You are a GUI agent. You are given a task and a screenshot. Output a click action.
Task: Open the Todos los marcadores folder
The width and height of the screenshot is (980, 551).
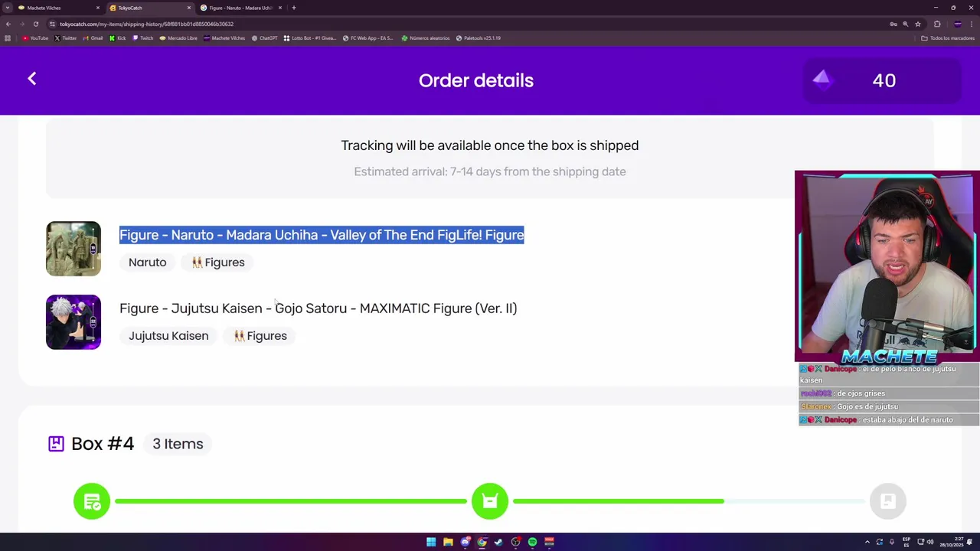pyautogui.click(x=948, y=38)
